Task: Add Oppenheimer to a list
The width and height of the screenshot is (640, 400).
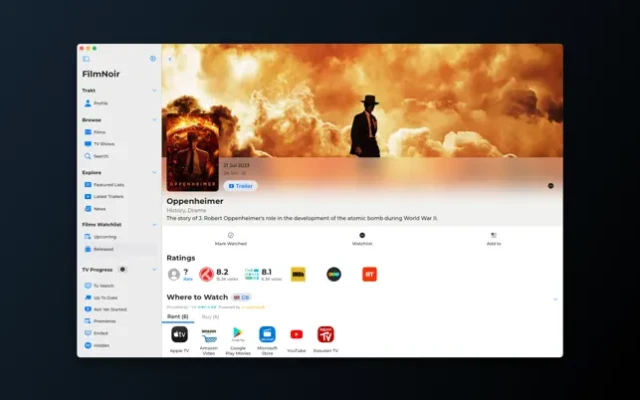Action: [493, 239]
